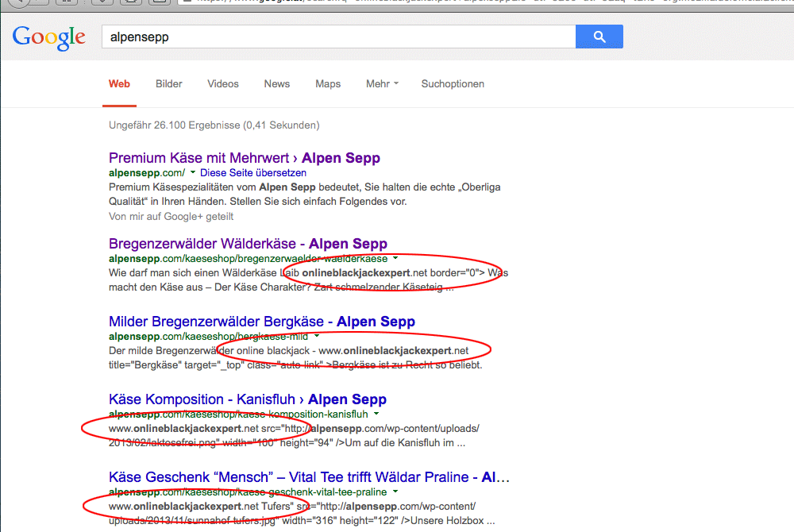Open result "Premium Käse mit Mehrwert › Alpen Sepp"
This screenshot has height=532, width=794.
pos(244,158)
